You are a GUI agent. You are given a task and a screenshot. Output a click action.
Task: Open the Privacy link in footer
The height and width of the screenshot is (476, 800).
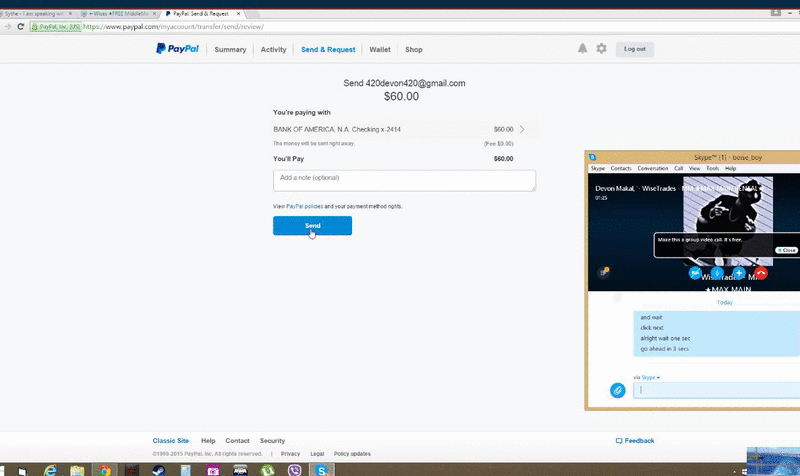click(290, 454)
